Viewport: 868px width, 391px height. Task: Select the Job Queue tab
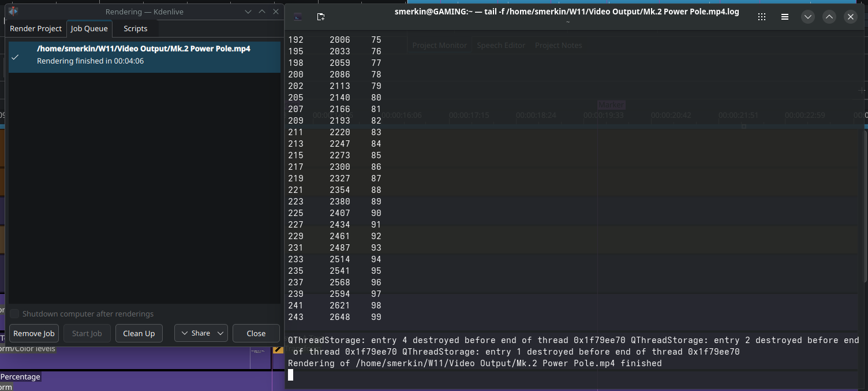[x=89, y=28]
